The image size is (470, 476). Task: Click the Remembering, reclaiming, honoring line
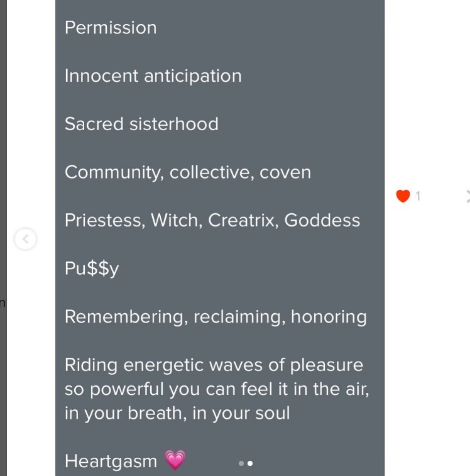pos(216,317)
